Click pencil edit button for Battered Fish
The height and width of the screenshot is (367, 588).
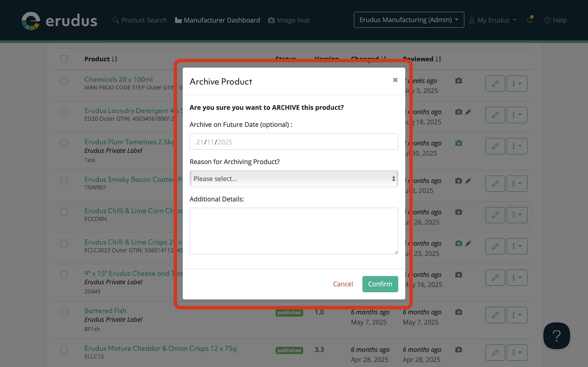(x=495, y=315)
